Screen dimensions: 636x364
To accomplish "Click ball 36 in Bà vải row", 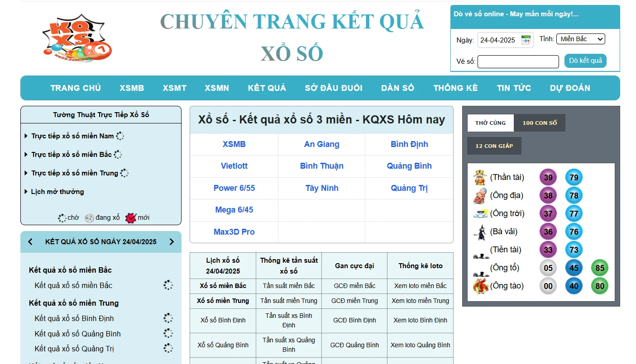I will point(548,232).
